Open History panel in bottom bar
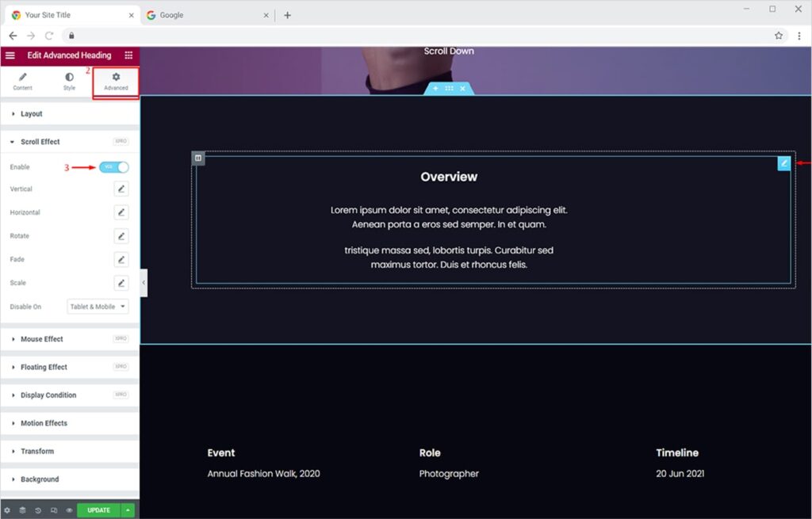This screenshot has height=519, width=812. click(x=38, y=510)
